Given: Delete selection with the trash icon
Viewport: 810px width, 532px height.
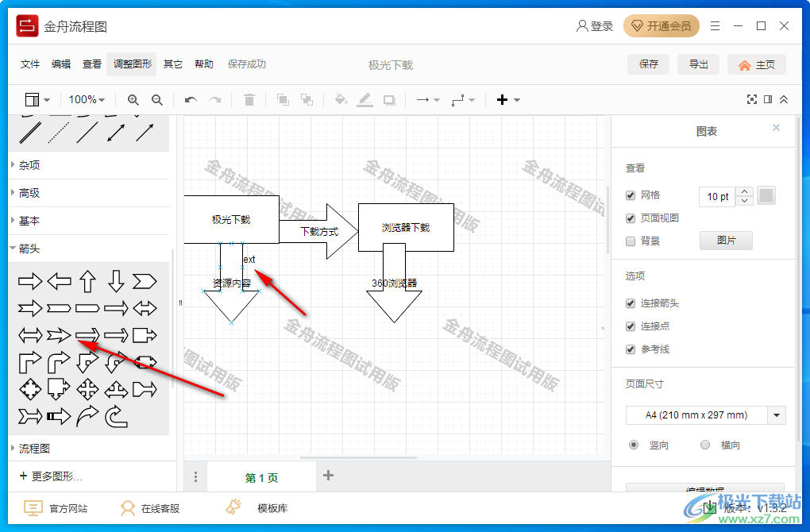Looking at the screenshot, I should (x=249, y=100).
